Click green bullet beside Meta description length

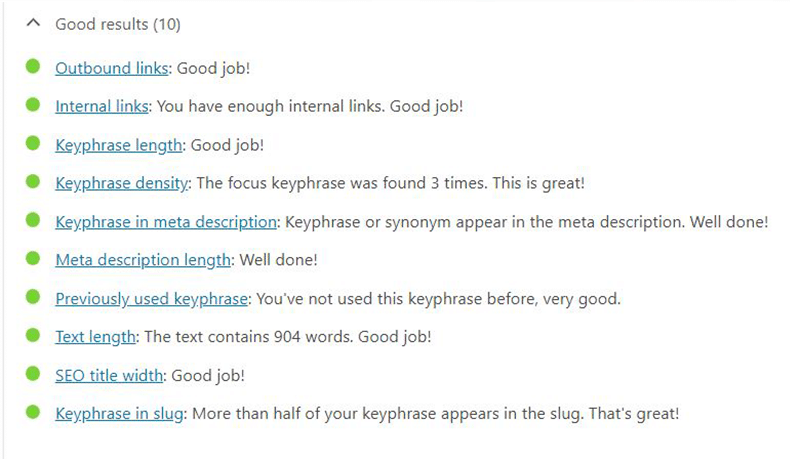(x=33, y=259)
